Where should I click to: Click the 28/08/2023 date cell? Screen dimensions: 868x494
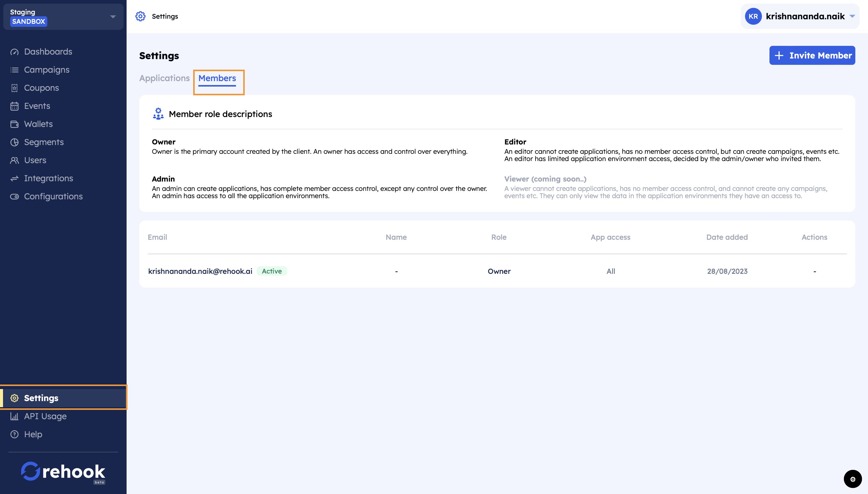pyautogui.click(x=727, y=271)
